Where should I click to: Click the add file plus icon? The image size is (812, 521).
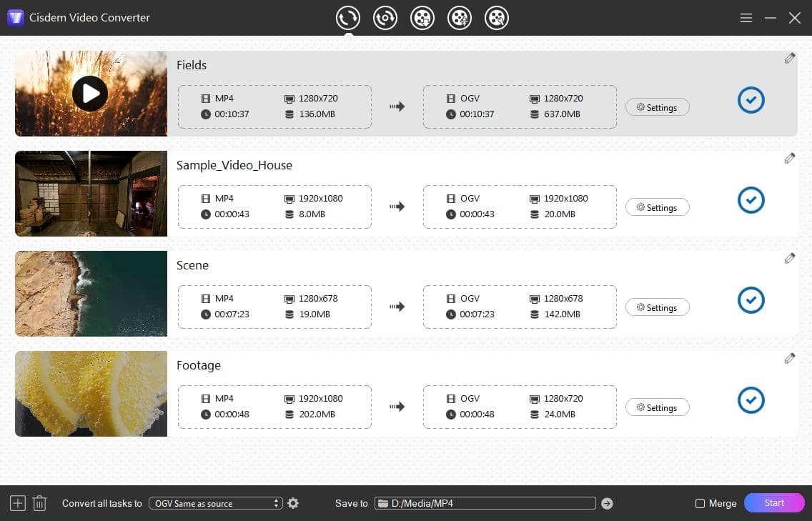tap(18, 503)
